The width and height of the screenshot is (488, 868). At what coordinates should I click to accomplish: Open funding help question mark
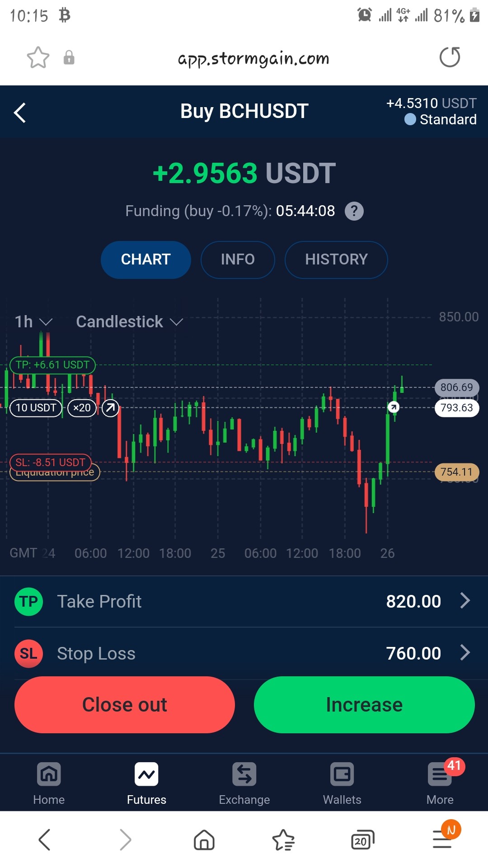354,211
